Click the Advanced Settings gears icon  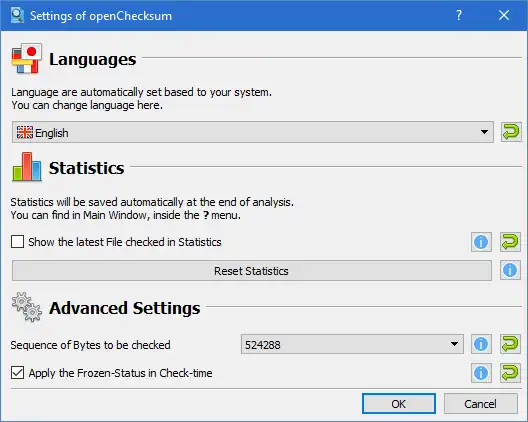[x=27, y=307]
